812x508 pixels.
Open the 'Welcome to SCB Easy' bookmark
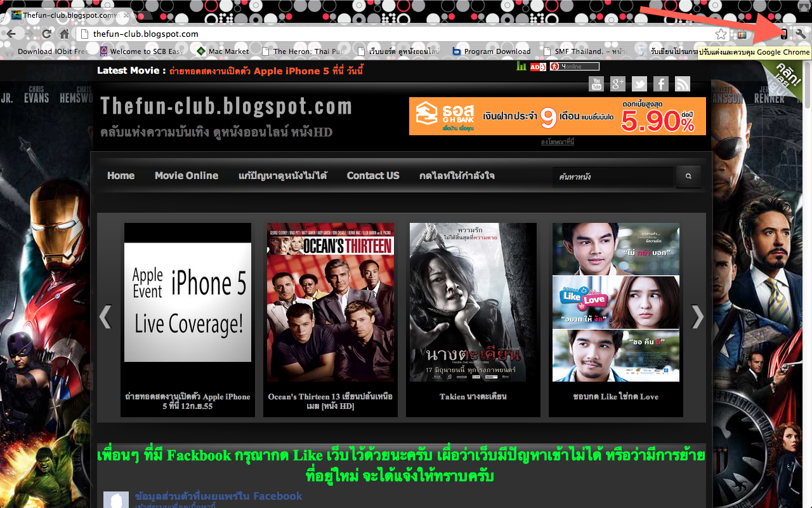[141, 51]
